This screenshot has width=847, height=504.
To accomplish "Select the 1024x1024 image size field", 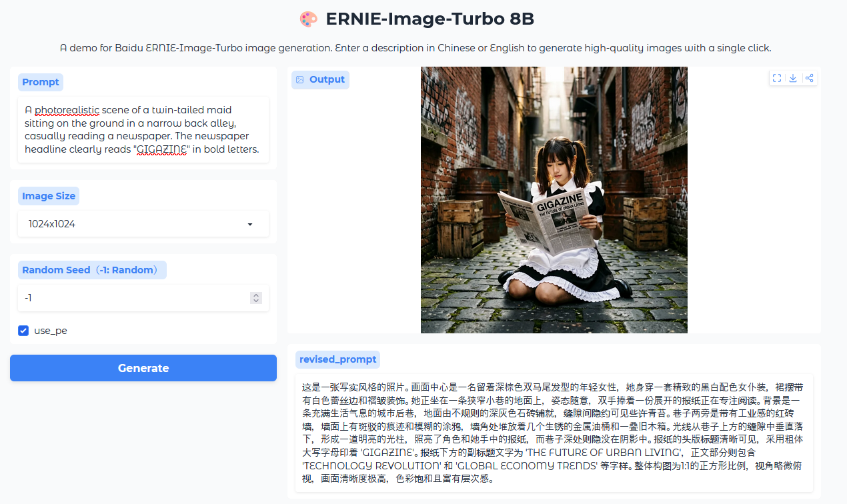I will click(x=133, y=224).
